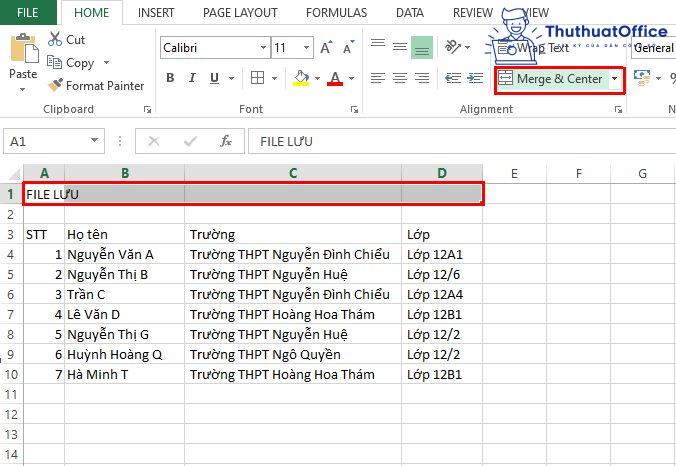This screenshot has height=466, width=676.
Task: Open the Merge & Center dropdown arrow
Action: click(x=615, y=78)
